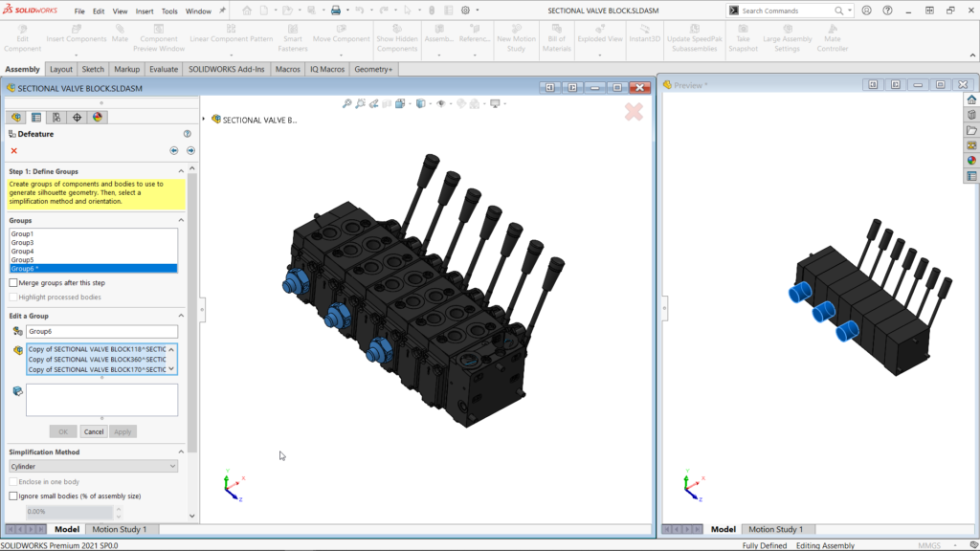The height and width of the screenshot is (551, 980).
Task: Click the Zoom to Fit icon
Action: click(346, 103)
